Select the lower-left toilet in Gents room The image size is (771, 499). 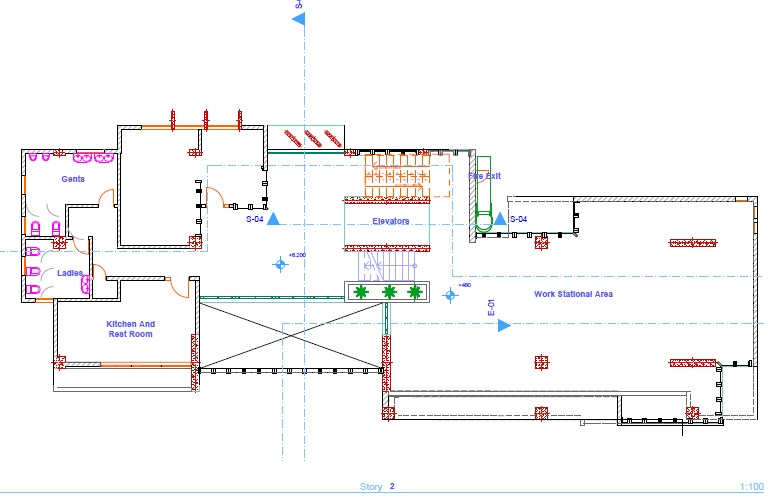34,230
